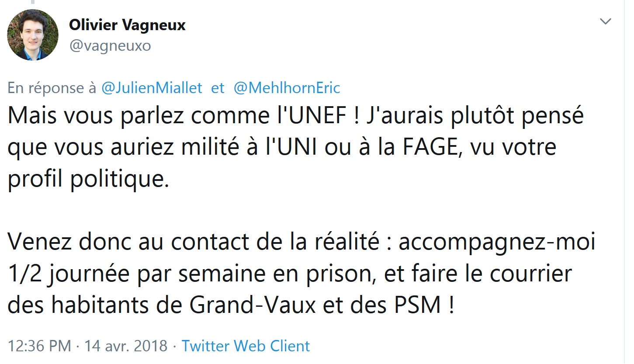Image resolution: width=634 pixels, height=364 pixels.
Task: Open the Olivier Vagneux display name link
Action: coord(127,25)
